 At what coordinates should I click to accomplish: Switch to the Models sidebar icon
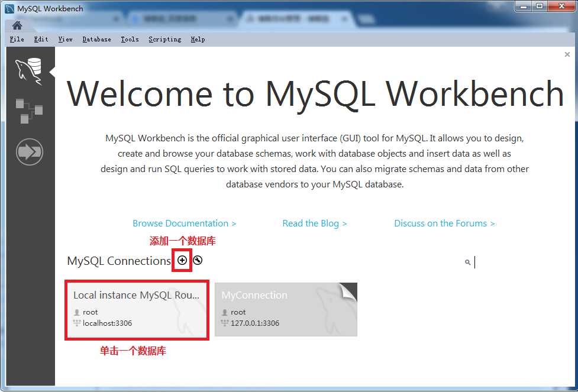pos(29,111)
